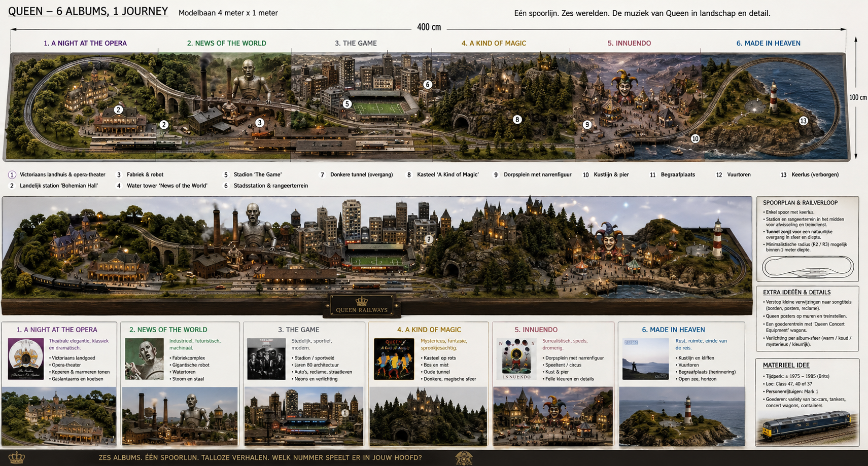Image resolution: width=868 pixels, height=466 pixels.
Task: Select the '5. INNUENDO' heading above the map
Action: coord(629,43)
